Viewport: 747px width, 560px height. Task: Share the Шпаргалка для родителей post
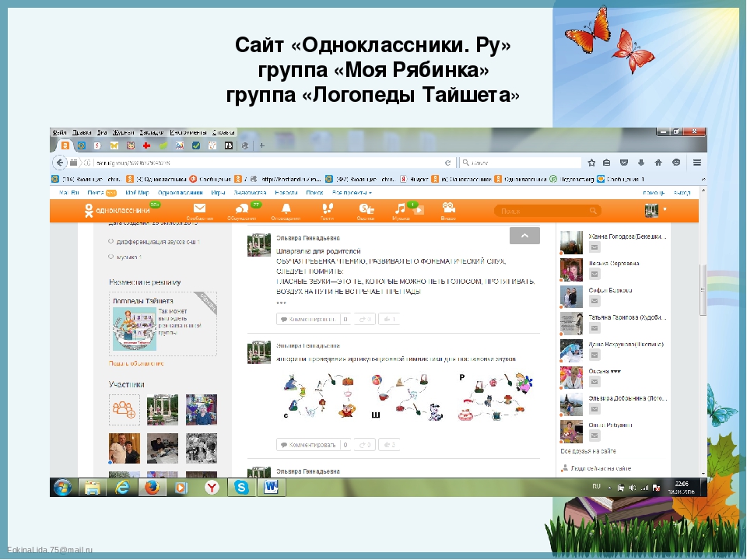(364, 319)
